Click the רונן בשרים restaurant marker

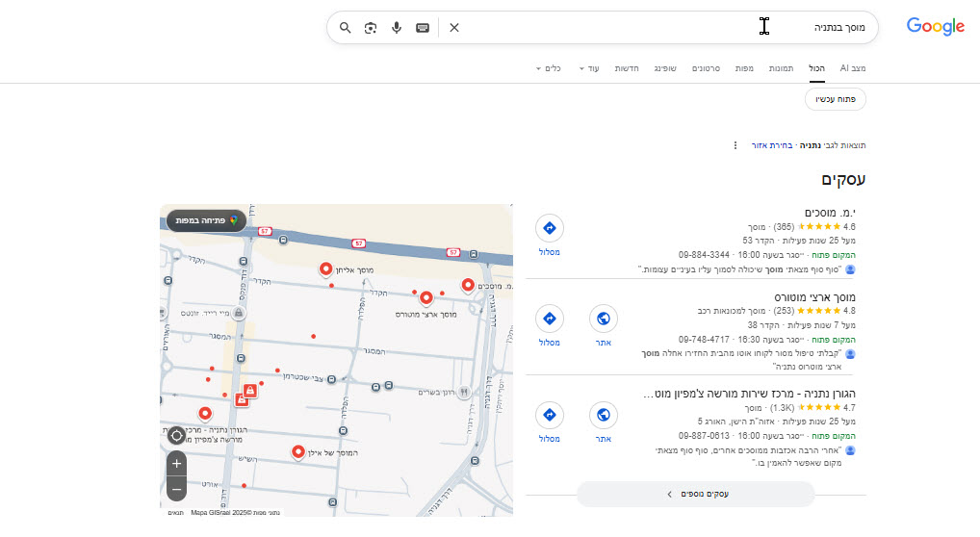pos(464,392)
